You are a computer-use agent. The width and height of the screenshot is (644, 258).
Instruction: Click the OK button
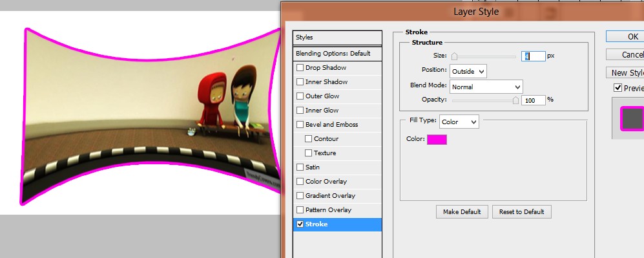click(625, 37)
